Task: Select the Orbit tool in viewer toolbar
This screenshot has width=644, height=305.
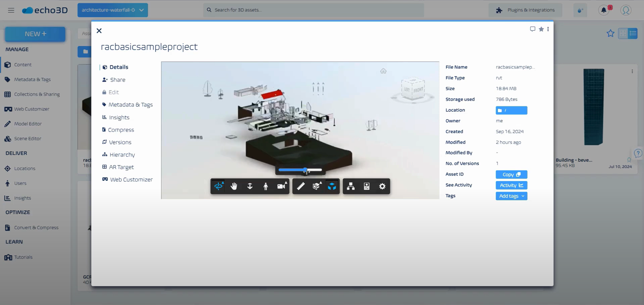Action: click(x=218, y=186)
